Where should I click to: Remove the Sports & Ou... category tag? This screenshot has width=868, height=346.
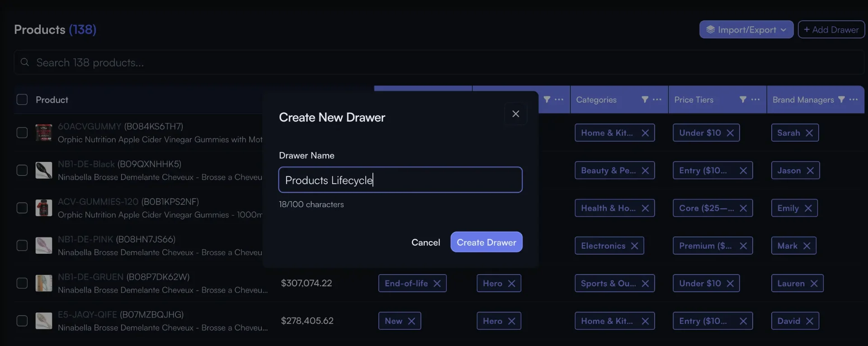(645, 283)
